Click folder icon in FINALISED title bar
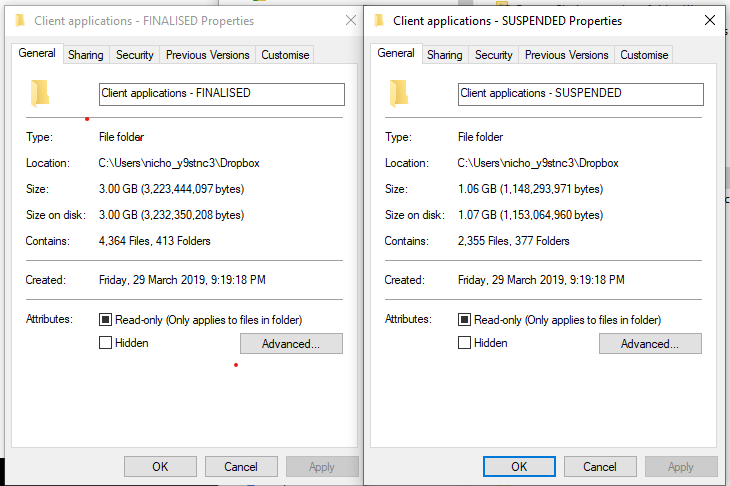 19,20
